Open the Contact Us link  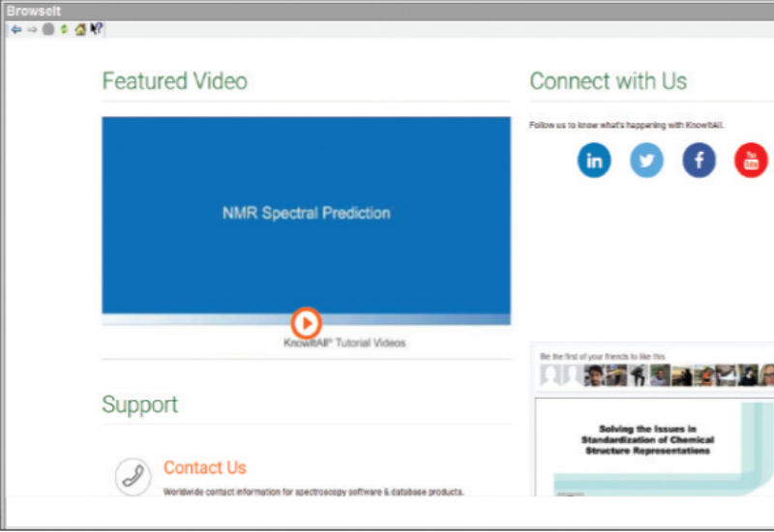pos(204,468)
